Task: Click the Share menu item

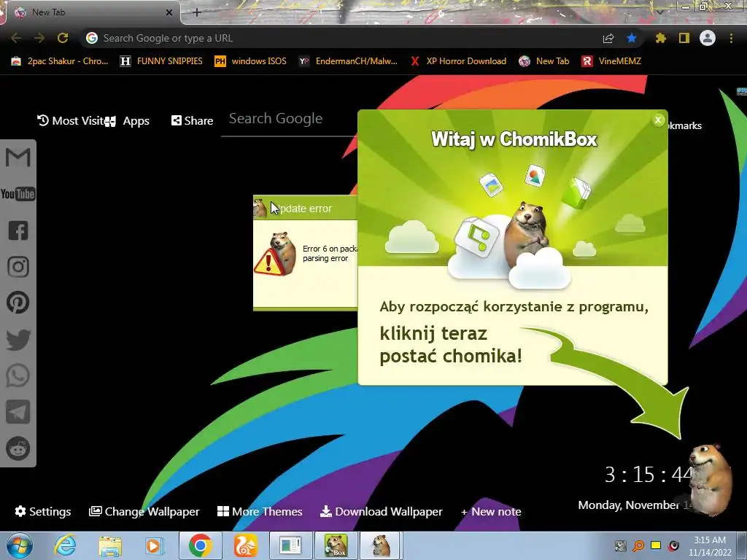Action: tap(192, 121)
